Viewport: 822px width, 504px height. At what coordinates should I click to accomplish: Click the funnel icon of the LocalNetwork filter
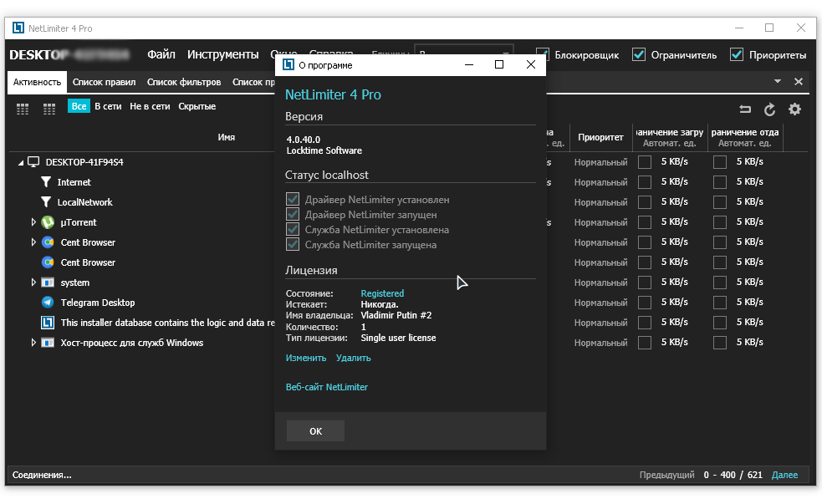point(46,201)
